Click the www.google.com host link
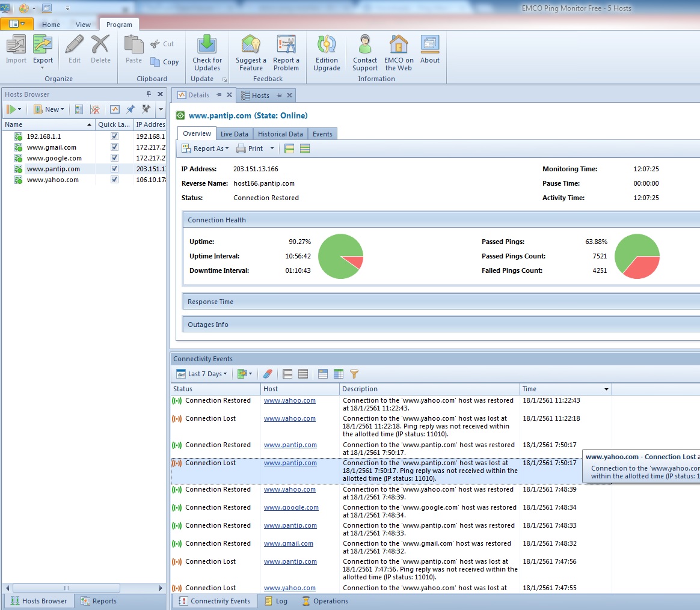The image size is (700, 610). click(x=291, y=507)
